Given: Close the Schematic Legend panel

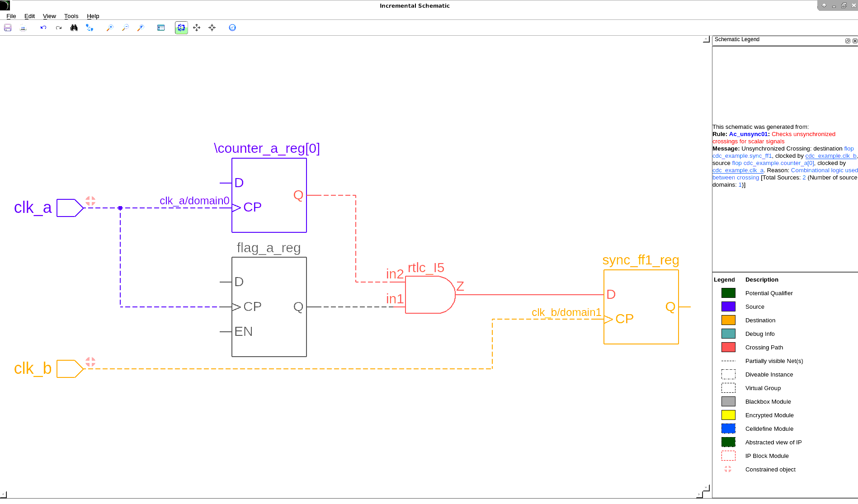Looking at the screenshot, I should click(854, 41).
